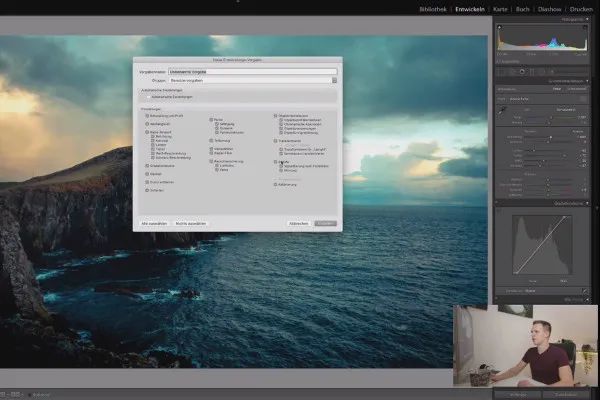Open the Drucken module
This screenshot has width=600, height=400.
click(581, 9)
